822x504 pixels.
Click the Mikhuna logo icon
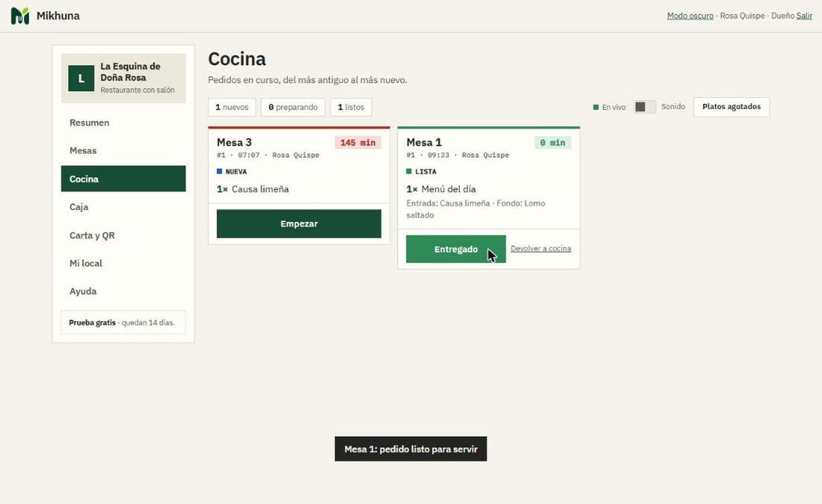coord(20,16)
